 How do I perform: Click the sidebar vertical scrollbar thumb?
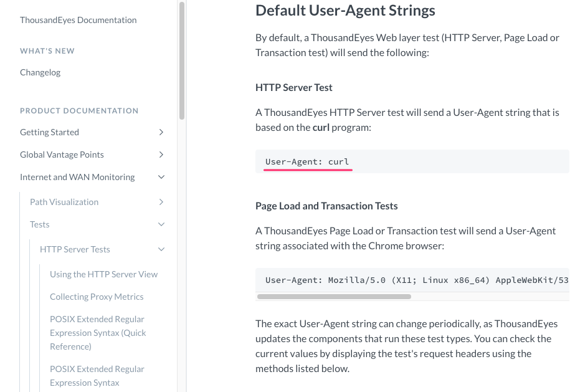point(182,60)
